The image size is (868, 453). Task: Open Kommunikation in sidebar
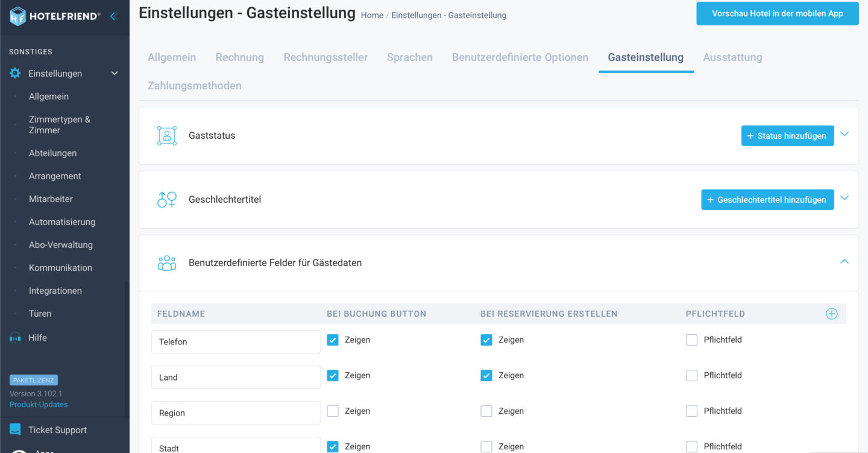pos(60,268)
